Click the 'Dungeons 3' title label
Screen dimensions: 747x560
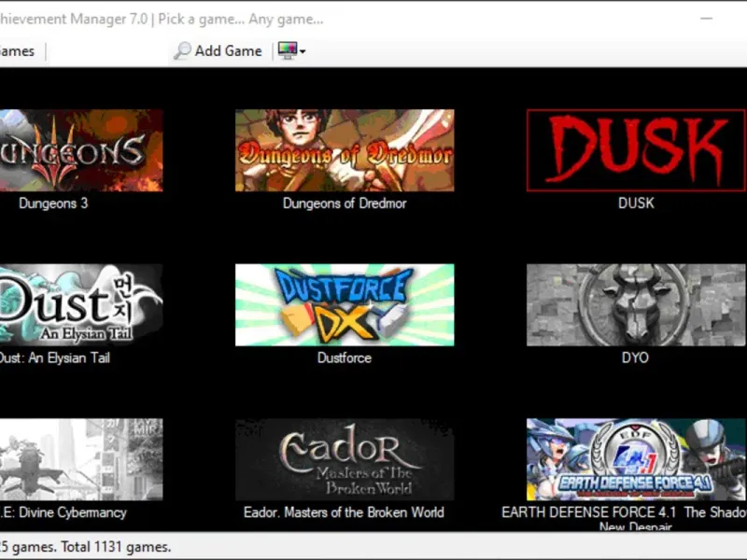click(x=53, y=203)
